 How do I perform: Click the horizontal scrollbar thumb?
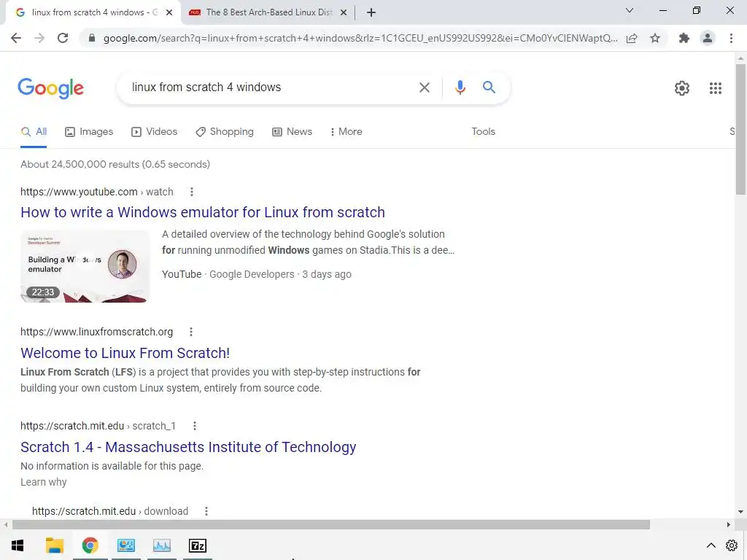pyautogui.click(x=331, y=524)
